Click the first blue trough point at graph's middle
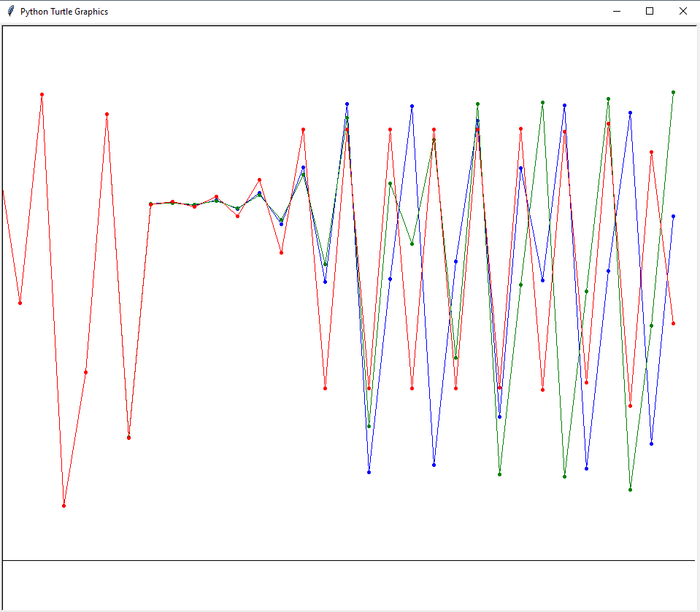The image size is (700, 612). [369, 472]
